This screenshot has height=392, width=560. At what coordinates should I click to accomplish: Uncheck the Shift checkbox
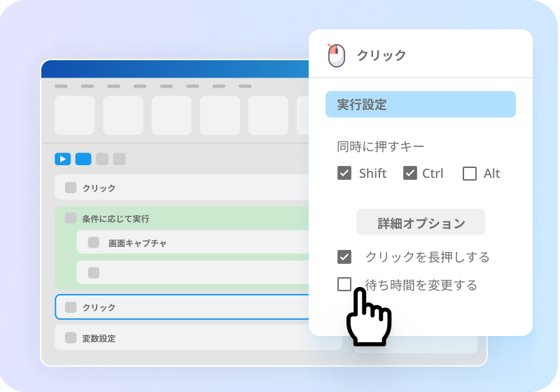344,173
